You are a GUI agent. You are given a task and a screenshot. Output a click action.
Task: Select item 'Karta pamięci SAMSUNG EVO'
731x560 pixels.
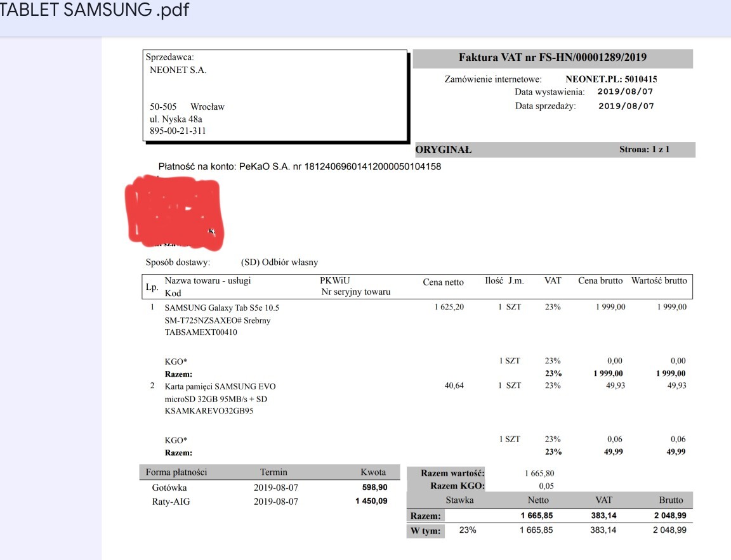pos(220,387)
